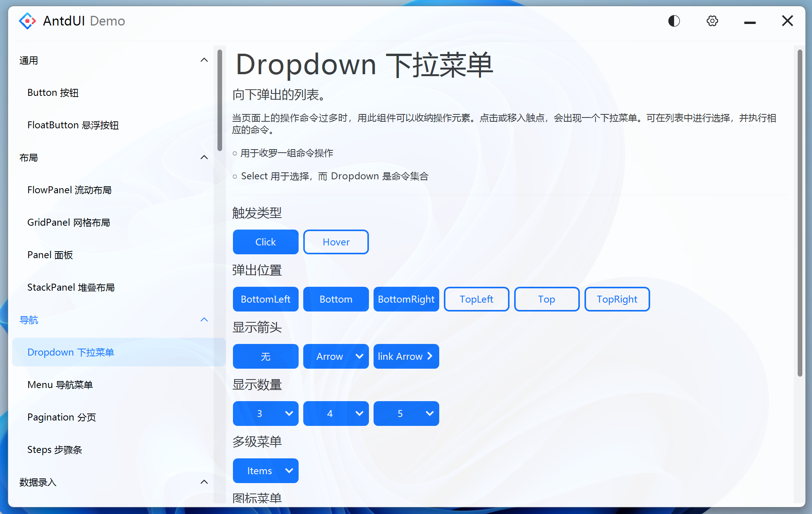Image resolution: width=812 pixels, height=514 pixels.
Task: Minimize the AntdUI Demo window
Action: pos(749,22)
